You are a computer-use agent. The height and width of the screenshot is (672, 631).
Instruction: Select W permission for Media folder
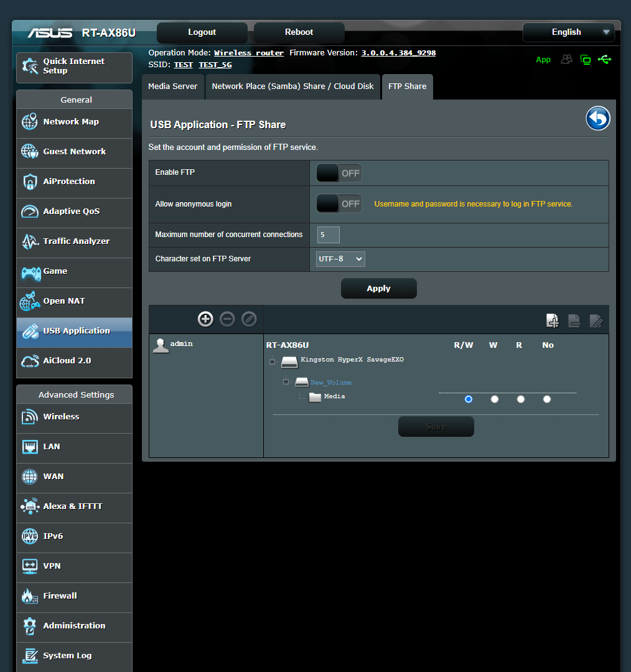coord(495,399)
